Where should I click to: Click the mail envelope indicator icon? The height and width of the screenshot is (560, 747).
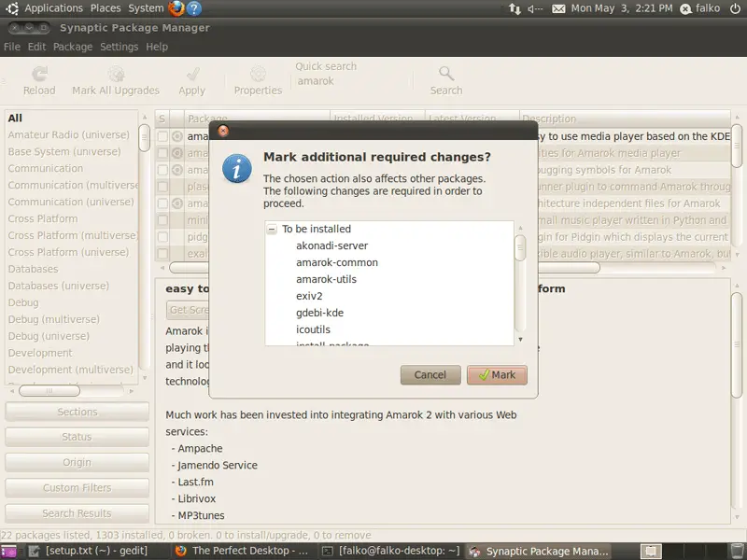click(558, 8)
